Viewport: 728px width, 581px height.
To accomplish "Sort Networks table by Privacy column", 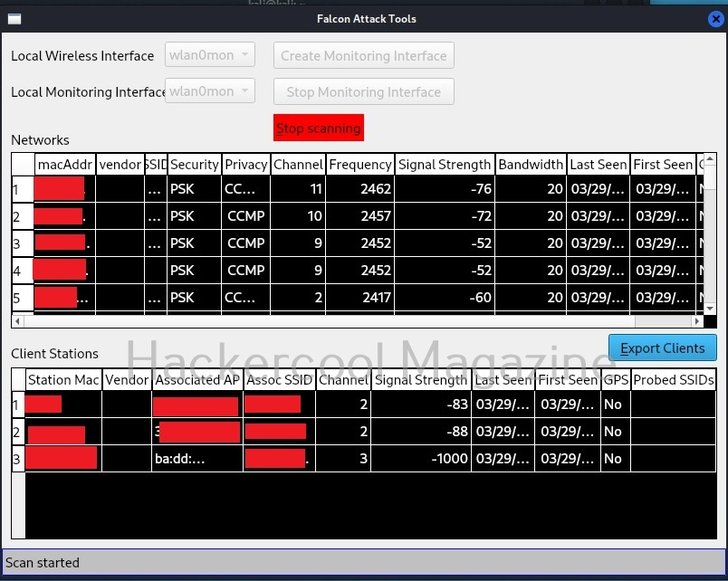I will click(x=246, y=165).
